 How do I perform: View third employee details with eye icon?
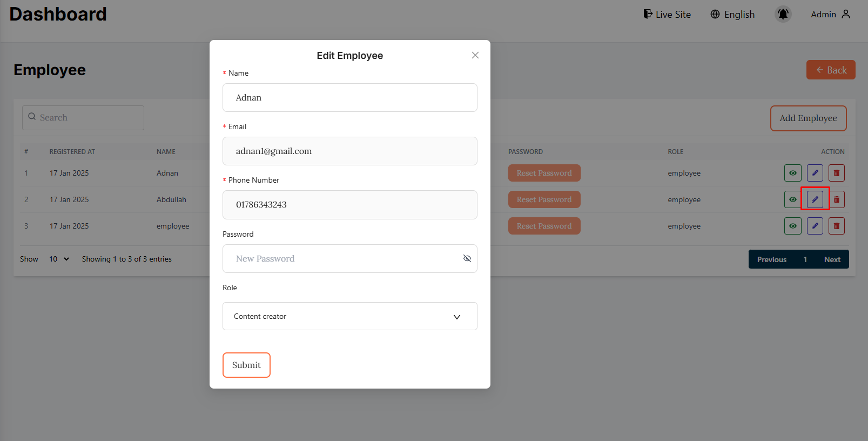pyautogui.click(x=792, y=226)
